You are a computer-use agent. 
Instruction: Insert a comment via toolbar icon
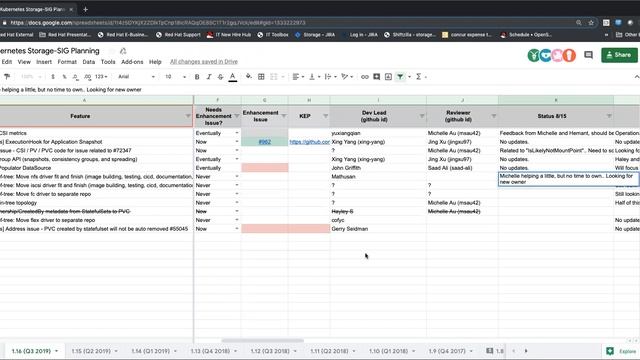click(376, 77)
